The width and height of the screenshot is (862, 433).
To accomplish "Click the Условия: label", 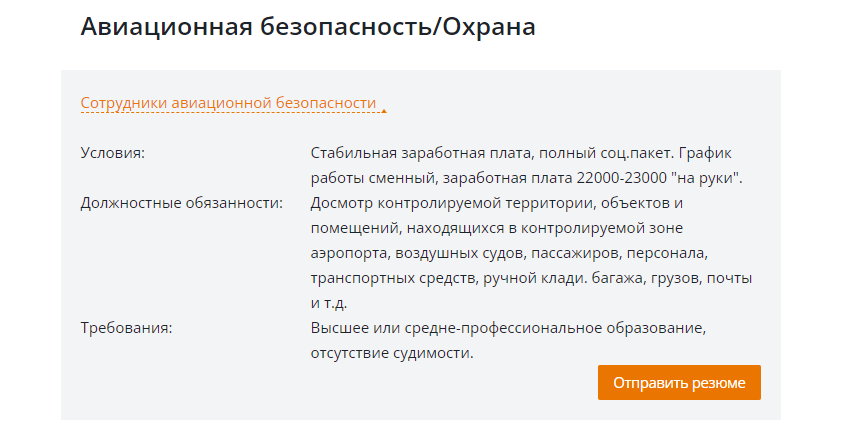I will pyautogui.click(x=113, y=153).
